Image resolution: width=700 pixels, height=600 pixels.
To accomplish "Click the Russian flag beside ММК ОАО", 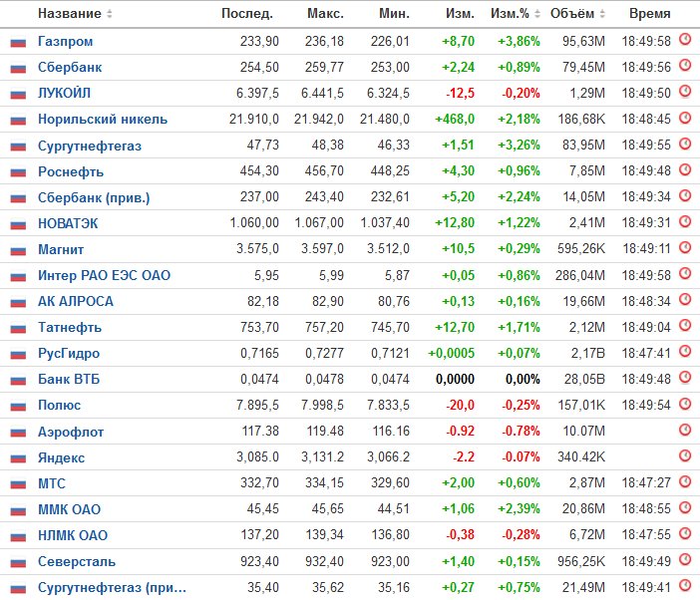I will pos(18,510).
